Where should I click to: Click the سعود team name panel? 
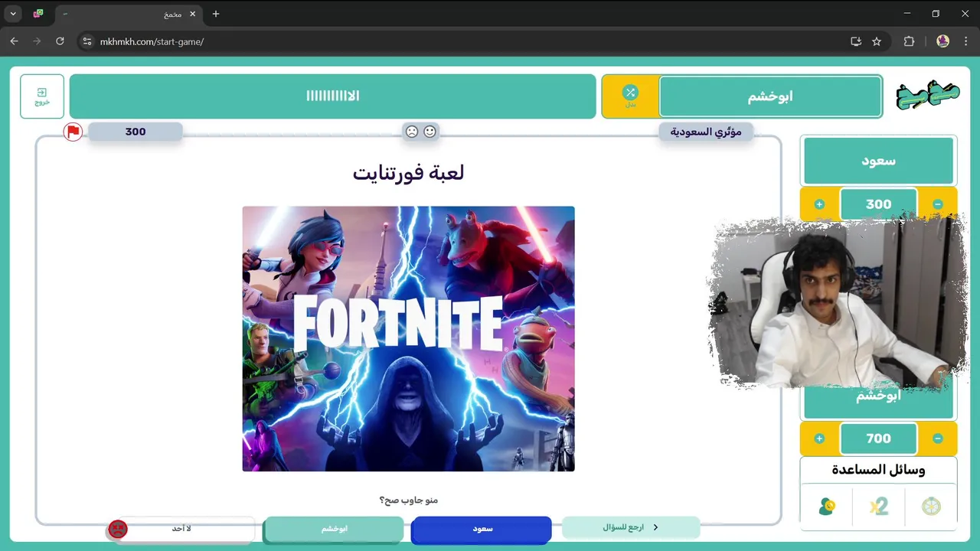878,161
